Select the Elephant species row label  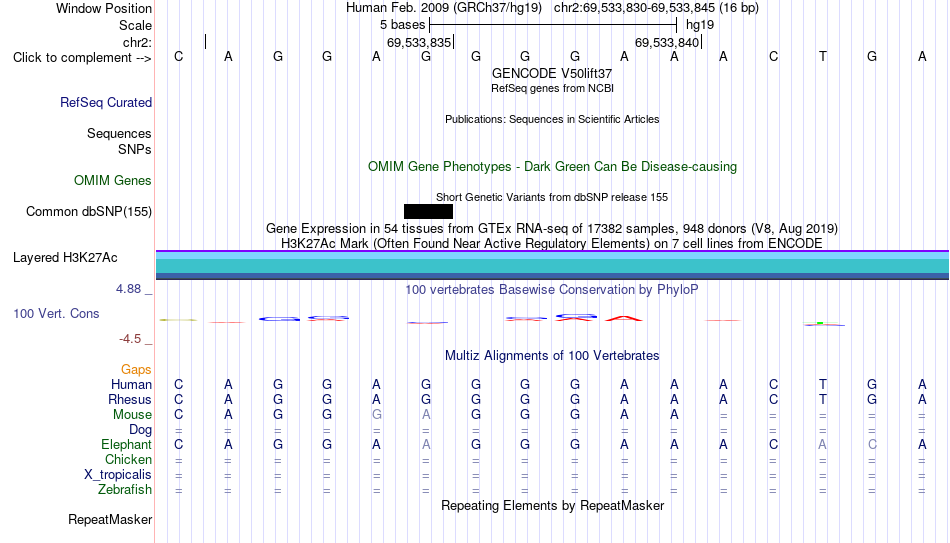[127, 444]
